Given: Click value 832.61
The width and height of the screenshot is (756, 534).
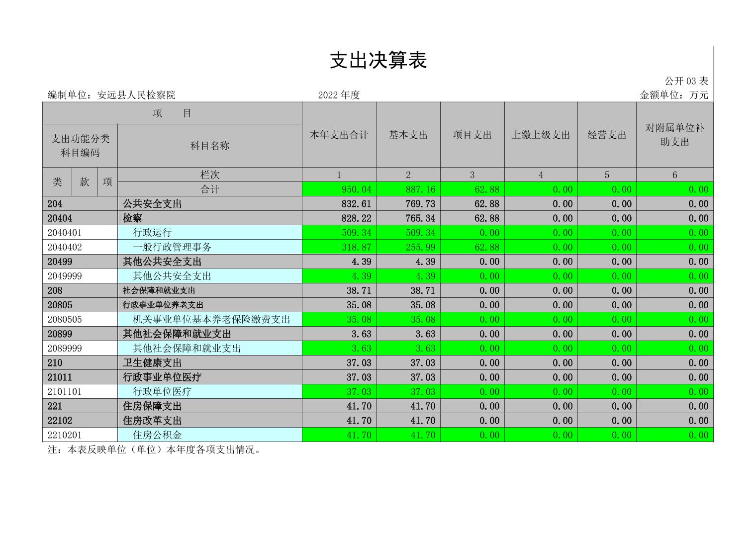Looking at the screenshot, I should click(339, 204).
